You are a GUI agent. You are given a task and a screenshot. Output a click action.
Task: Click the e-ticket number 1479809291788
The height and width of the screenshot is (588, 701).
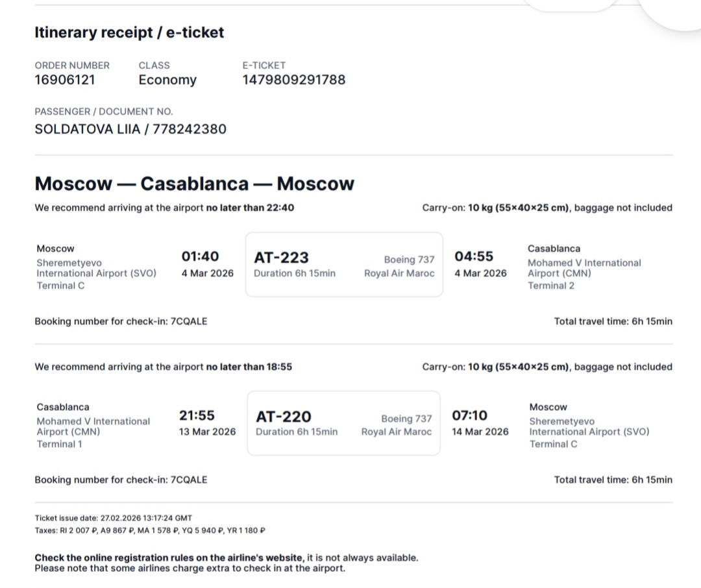[293, 80]
